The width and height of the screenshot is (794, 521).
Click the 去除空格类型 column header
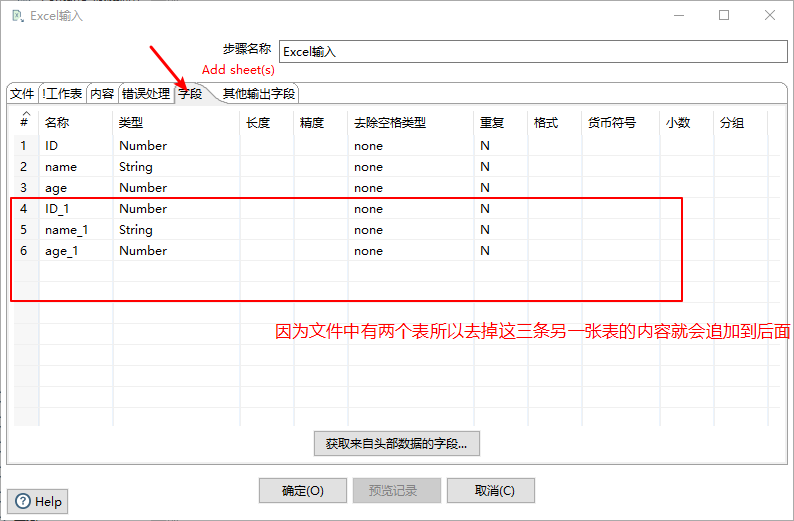point(411,123)
